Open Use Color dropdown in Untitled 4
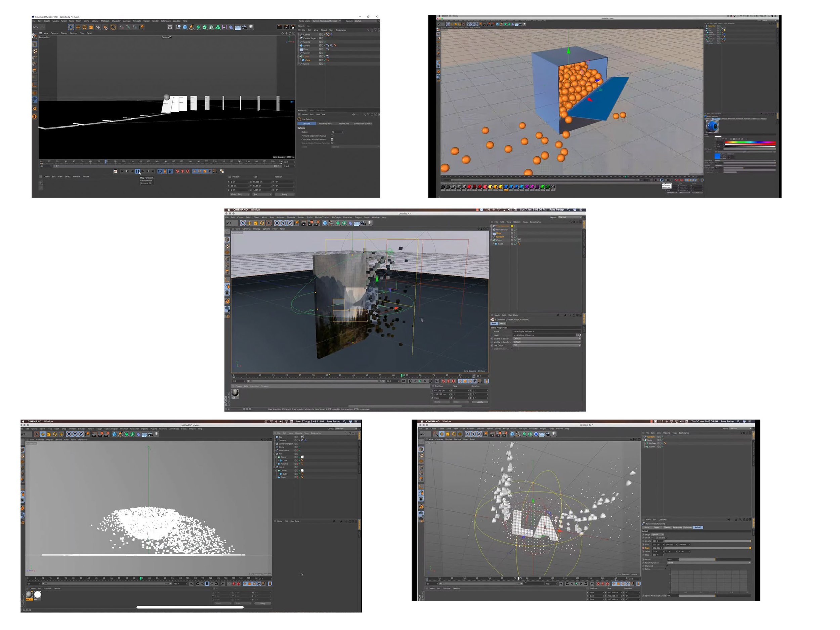Screen dimensions: 840x630 pos(546,345)
